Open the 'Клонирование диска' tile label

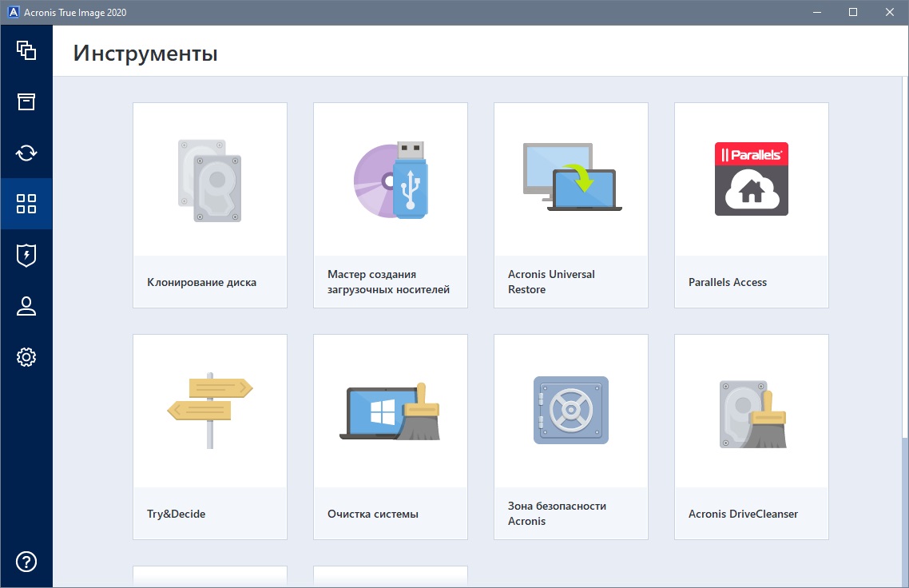coord(202,282)
